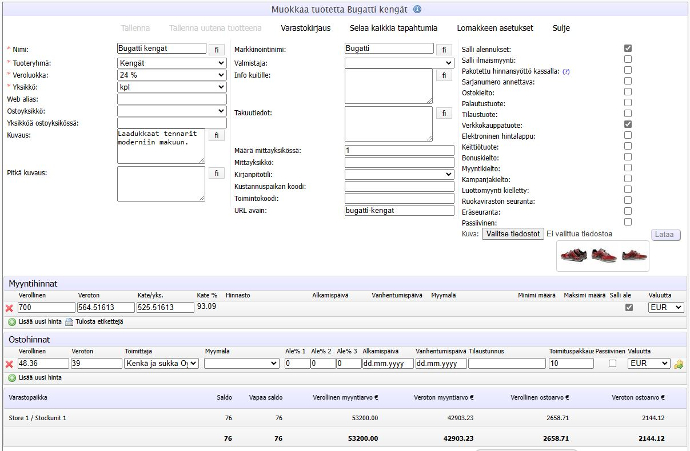Open the fi language button for Markkinointinimi
690x451 pixels.
444,50
